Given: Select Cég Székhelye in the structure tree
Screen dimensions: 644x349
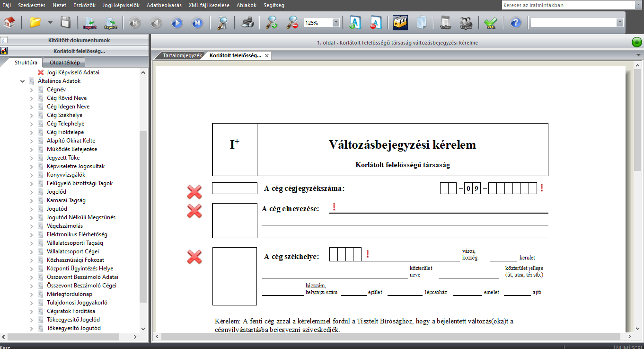Looking at the screenshot, I should (64, 115).
